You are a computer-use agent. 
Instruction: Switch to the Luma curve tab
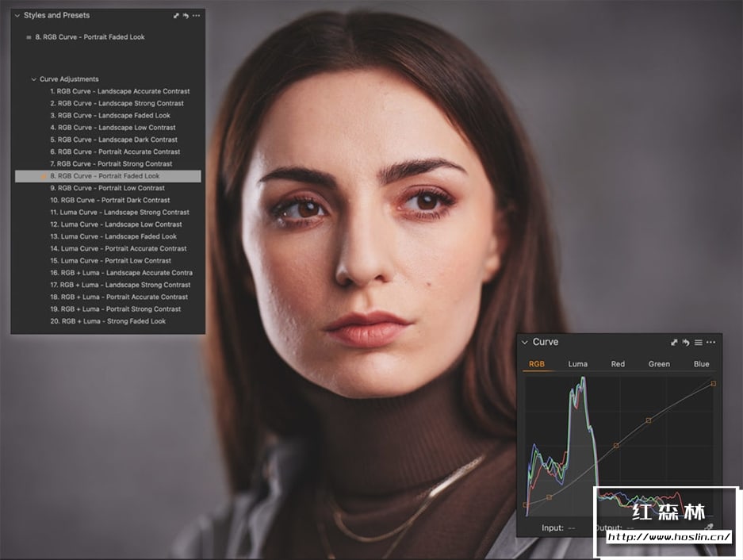point(577,364)
